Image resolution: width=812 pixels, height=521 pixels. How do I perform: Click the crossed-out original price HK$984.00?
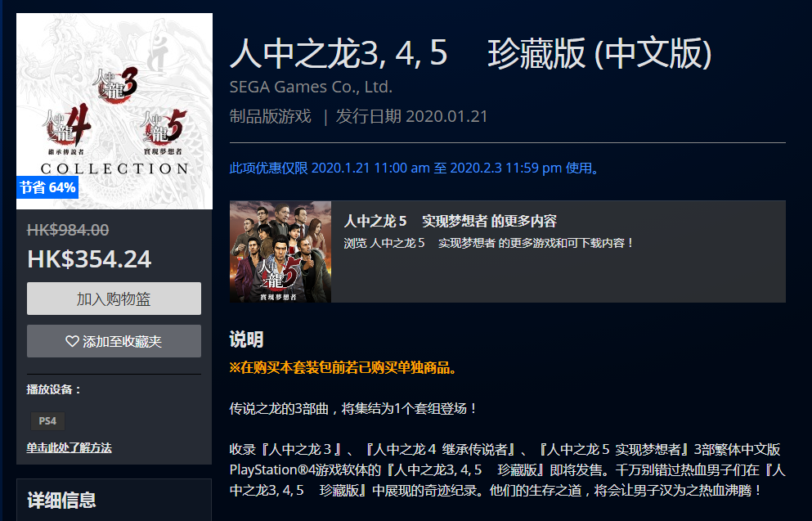[68, 231]
